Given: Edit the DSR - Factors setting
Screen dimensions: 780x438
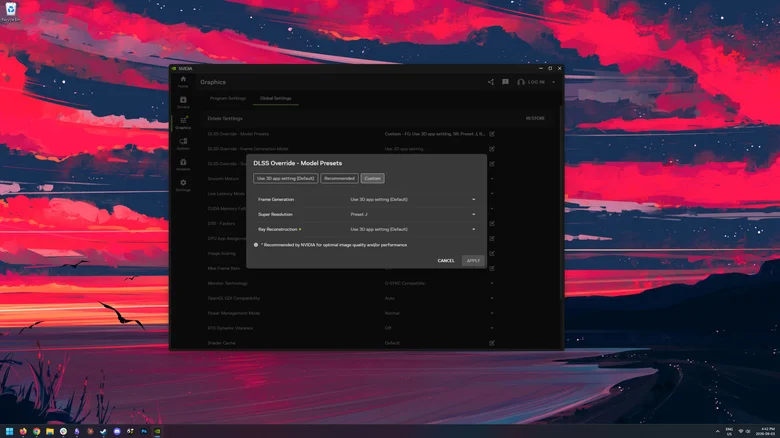Looking at the screenshot, I should pos(491,223).
